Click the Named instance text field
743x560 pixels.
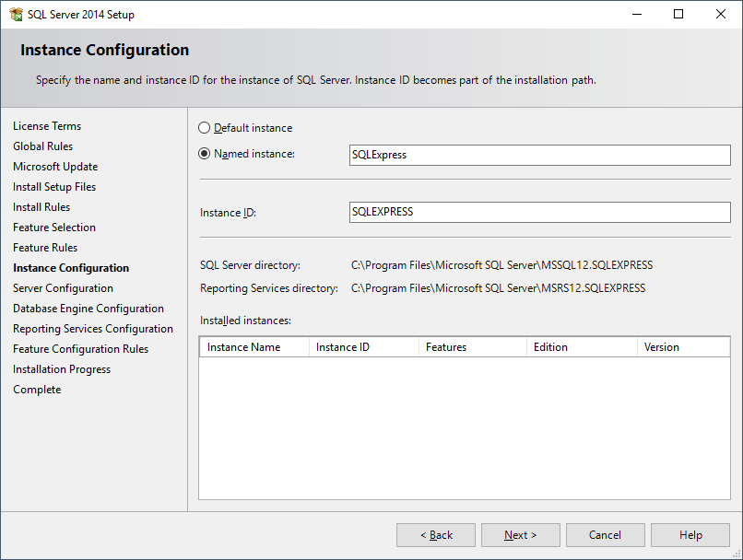(539, 156)
